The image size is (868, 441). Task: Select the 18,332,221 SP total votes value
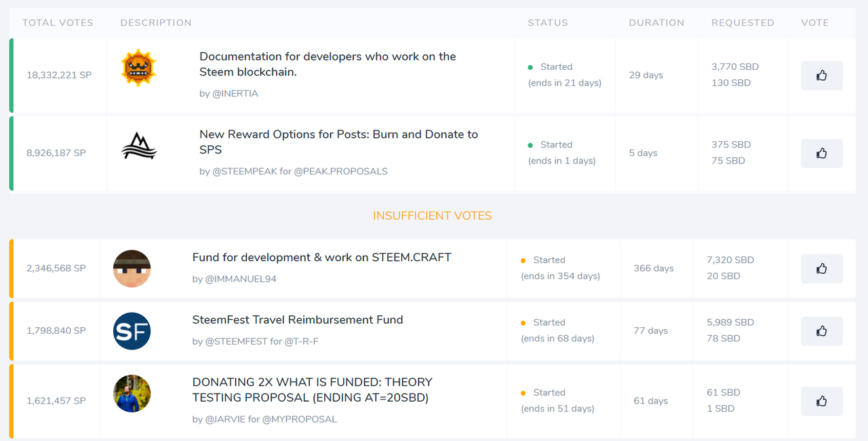click(x=59, y=75)
